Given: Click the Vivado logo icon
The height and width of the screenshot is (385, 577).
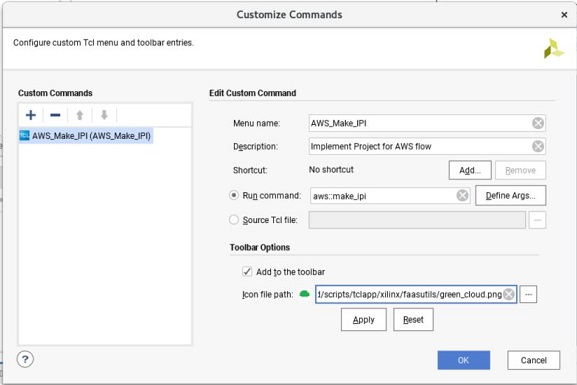Looking at the screenshot, I should 553,48.
